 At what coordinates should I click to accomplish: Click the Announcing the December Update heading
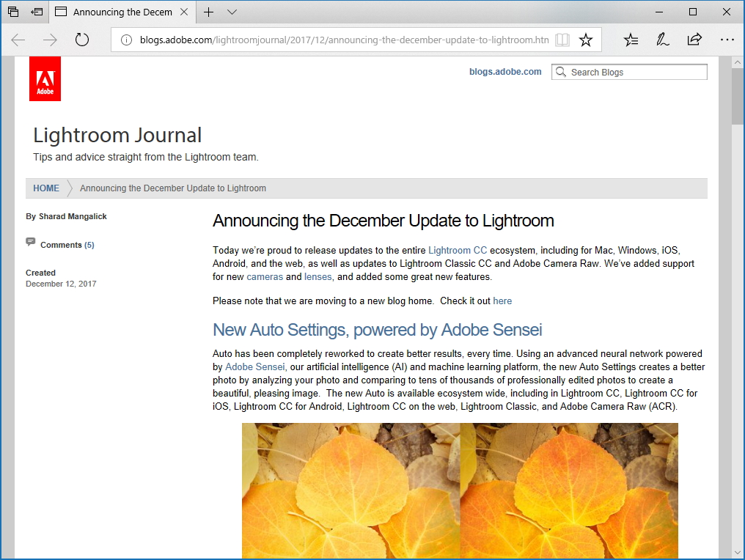pos(383,221)
